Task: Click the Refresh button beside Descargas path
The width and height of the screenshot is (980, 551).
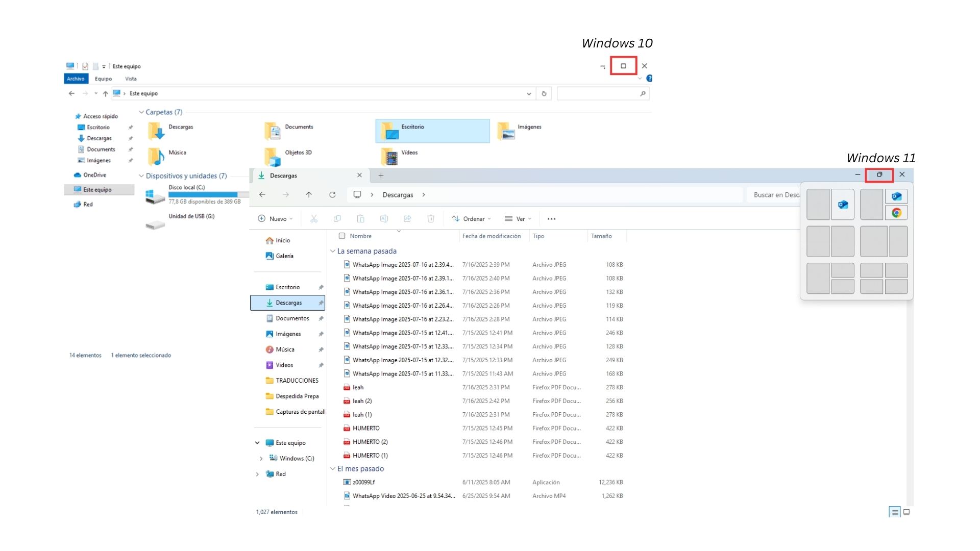Action: click(332, 195)
